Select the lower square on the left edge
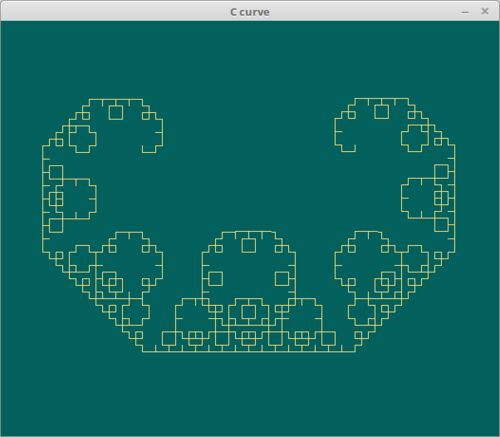Viewport: 500px width, 437px height. point(56,226)
